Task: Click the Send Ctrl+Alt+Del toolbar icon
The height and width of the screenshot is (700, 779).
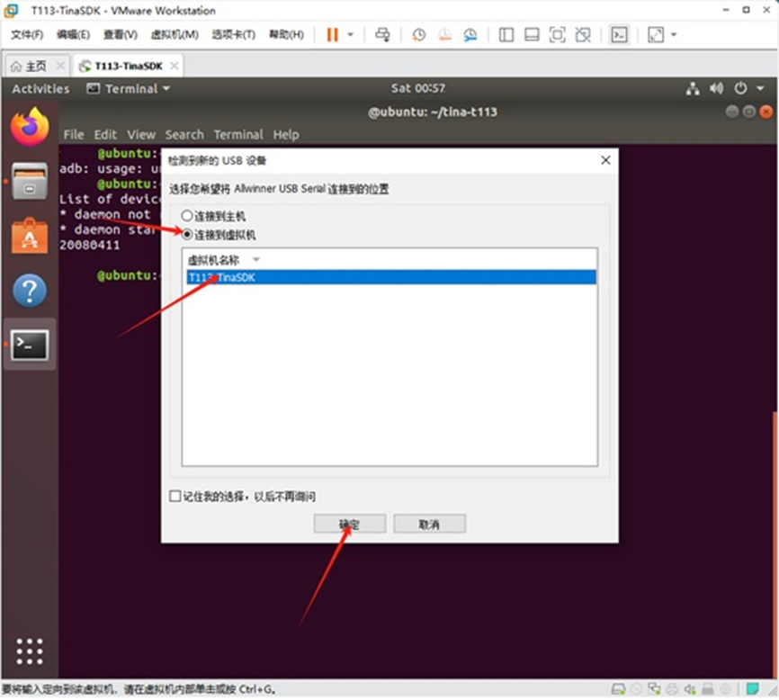Action: pyautogui.click(x=382, y=35)
